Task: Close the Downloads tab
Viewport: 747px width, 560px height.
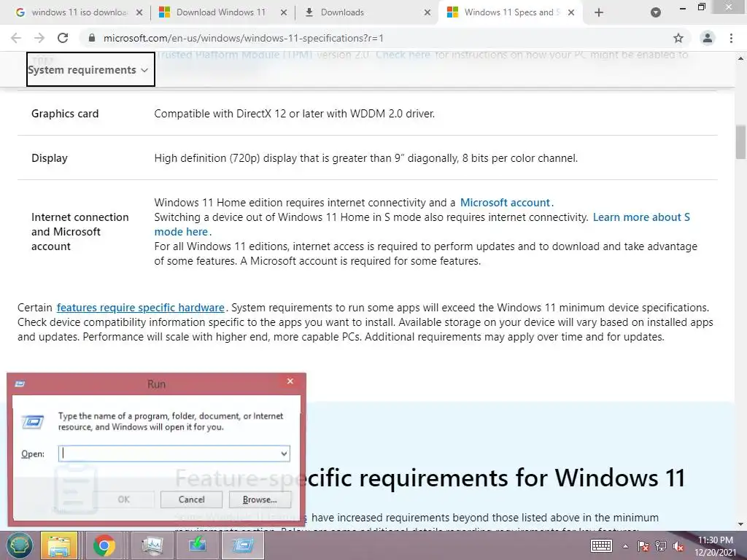Action: click(427, 12)
